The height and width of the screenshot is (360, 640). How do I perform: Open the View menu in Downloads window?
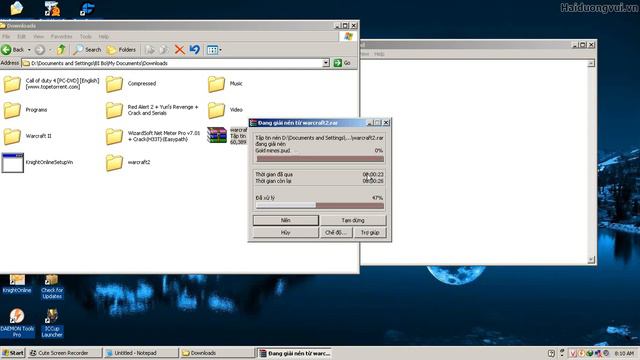pos(38,36)
